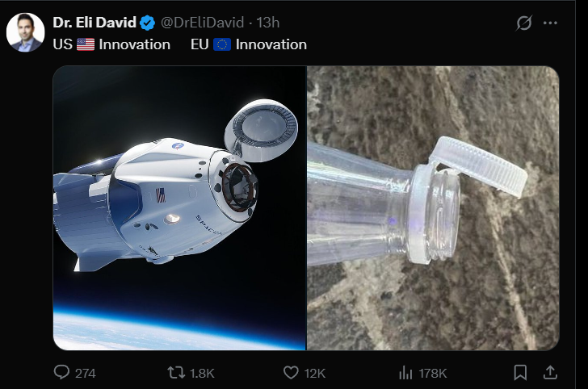Screen dimensions: 588x389
Task: Open Grok actions icon on the post
Action: [x=524, y=23]
